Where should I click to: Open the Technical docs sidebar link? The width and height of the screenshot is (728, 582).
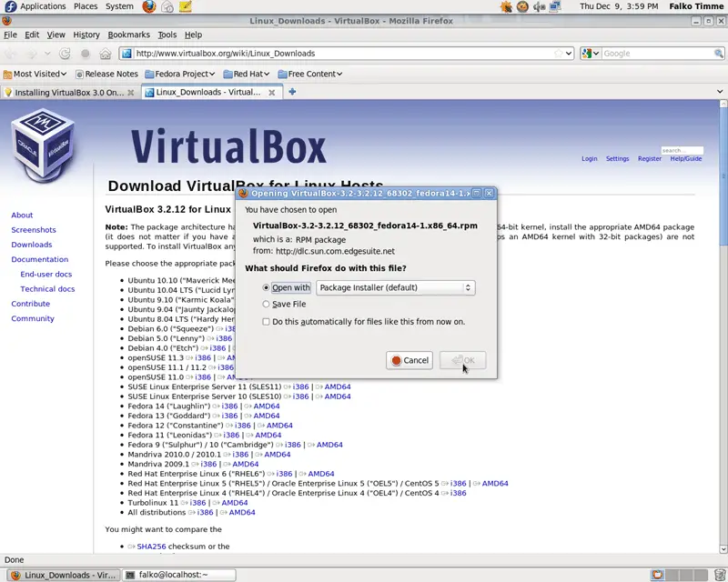(x=47, y=288)
